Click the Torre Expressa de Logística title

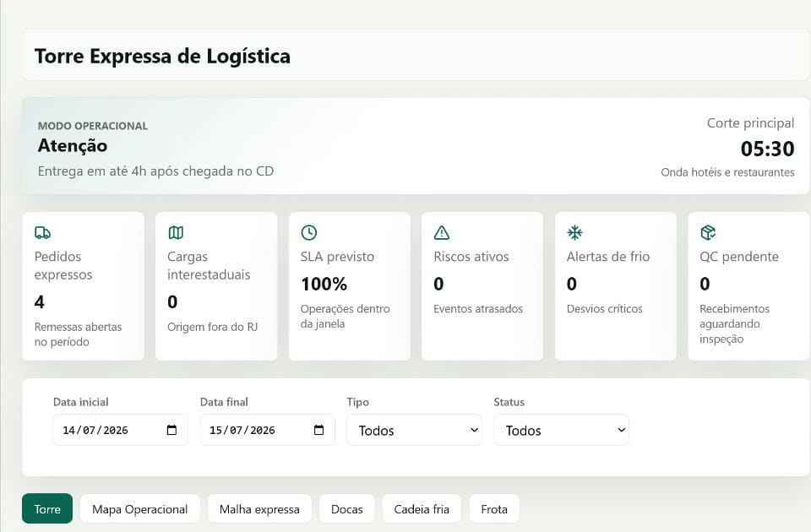[162, 56]
